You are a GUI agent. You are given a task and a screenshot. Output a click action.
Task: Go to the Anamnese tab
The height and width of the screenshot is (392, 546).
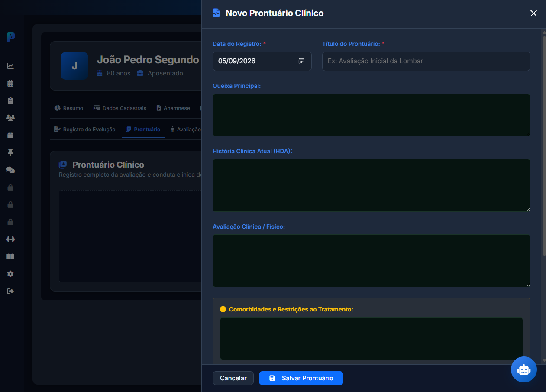(173, 108)
